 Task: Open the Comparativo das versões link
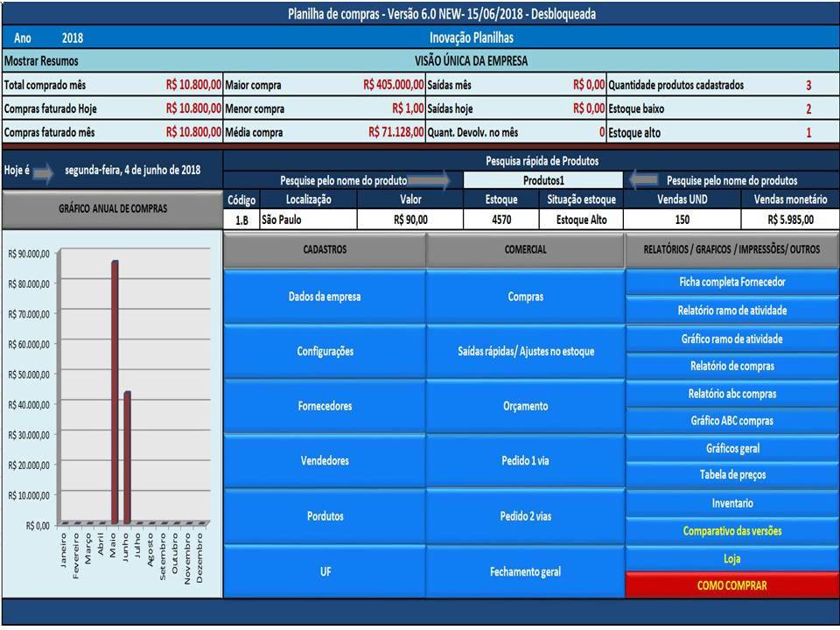click(731, 531)
